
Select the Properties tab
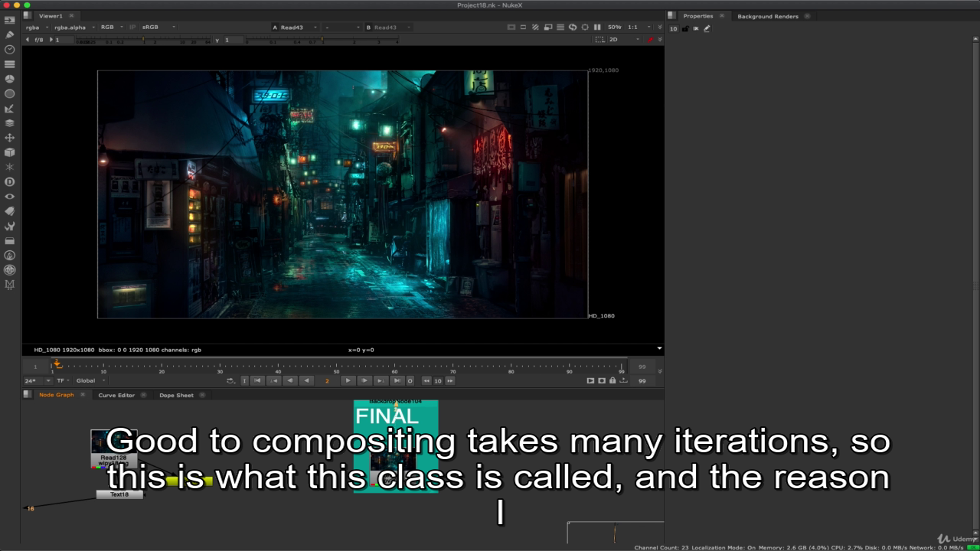(697, 15)
